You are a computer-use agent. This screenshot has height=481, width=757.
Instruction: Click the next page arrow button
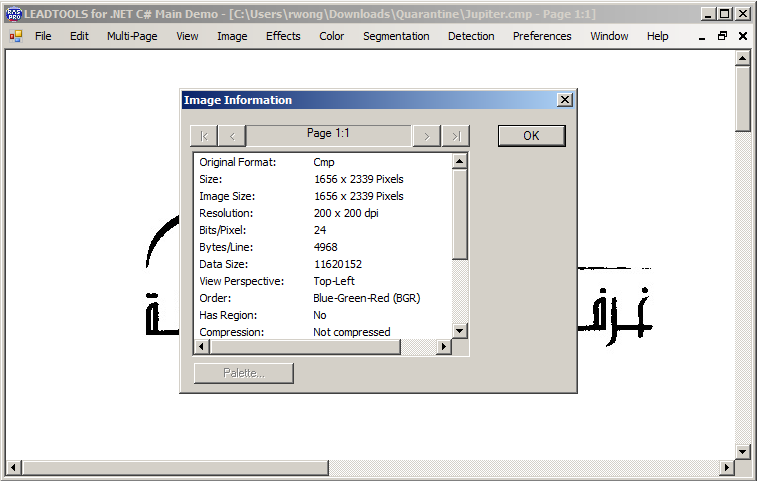click(x=426, y=136)
